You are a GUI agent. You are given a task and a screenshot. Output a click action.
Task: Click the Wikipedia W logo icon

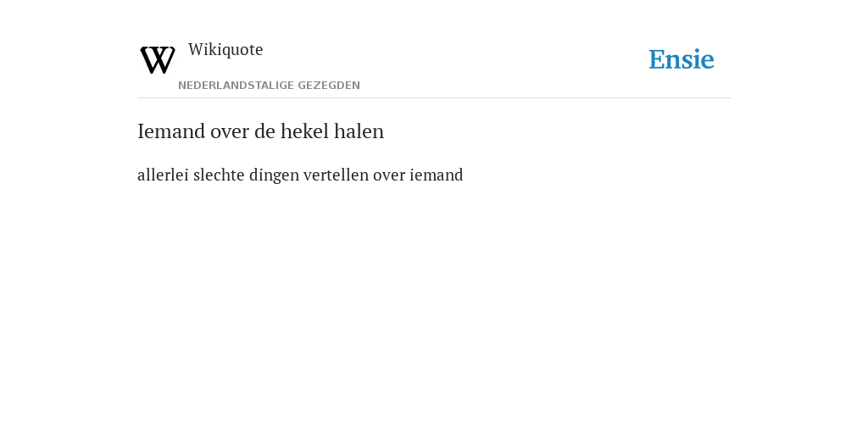coord(157,60)
